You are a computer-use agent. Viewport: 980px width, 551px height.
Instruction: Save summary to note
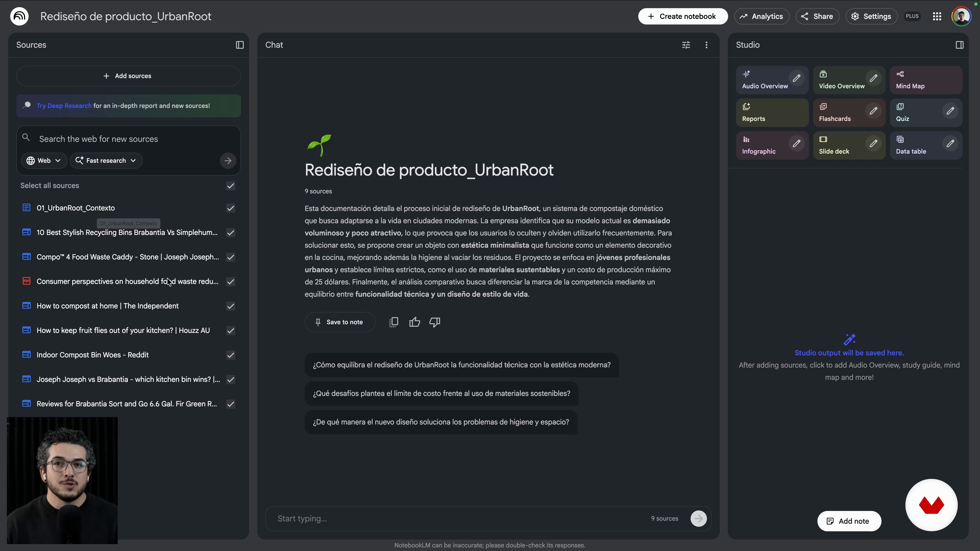(x=340, y=322)
